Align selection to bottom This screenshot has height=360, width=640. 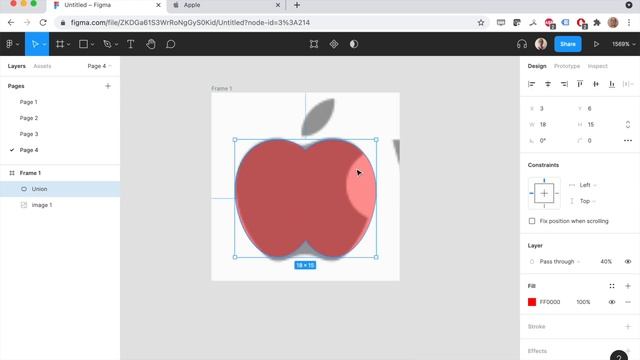click(612, 84)
